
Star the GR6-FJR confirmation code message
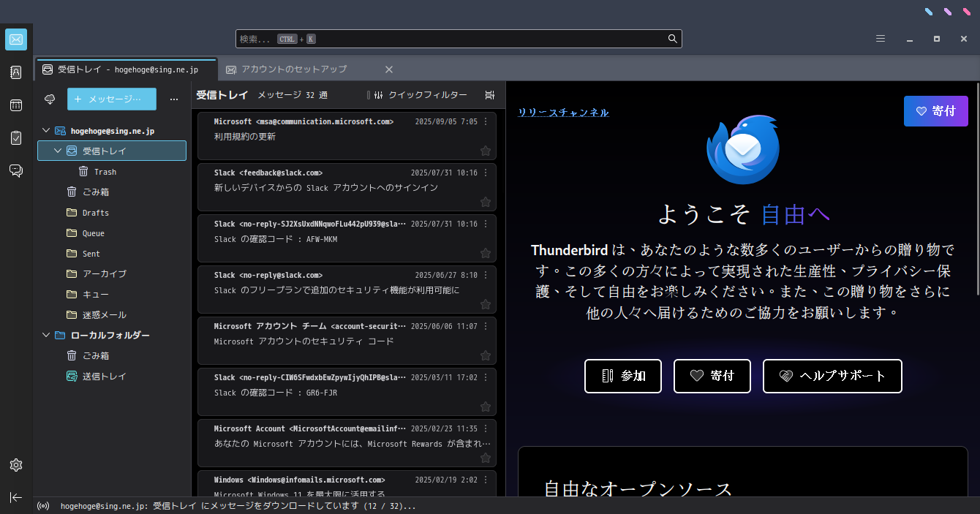(485, 407)
